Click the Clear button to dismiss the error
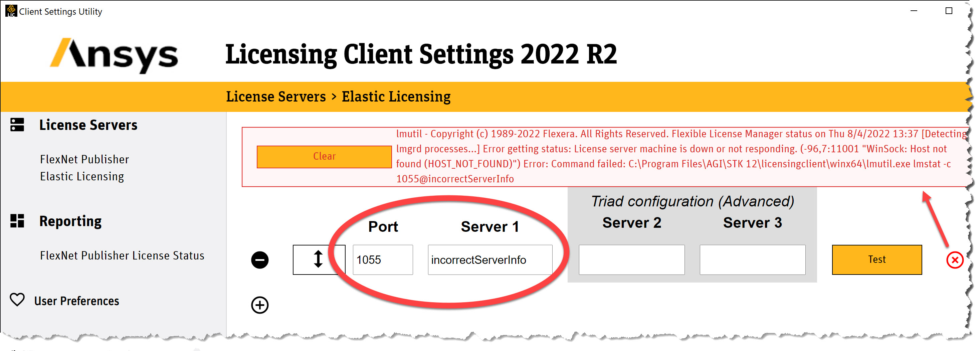Image resolution: width=980 pixels, height=351 pixels. (324, 156)
